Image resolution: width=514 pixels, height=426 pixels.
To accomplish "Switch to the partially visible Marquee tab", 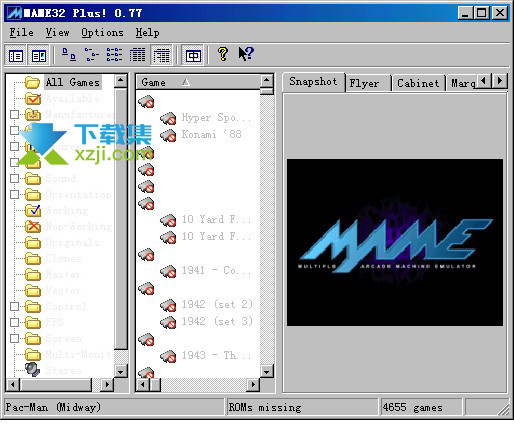I will tap(463, 83).
